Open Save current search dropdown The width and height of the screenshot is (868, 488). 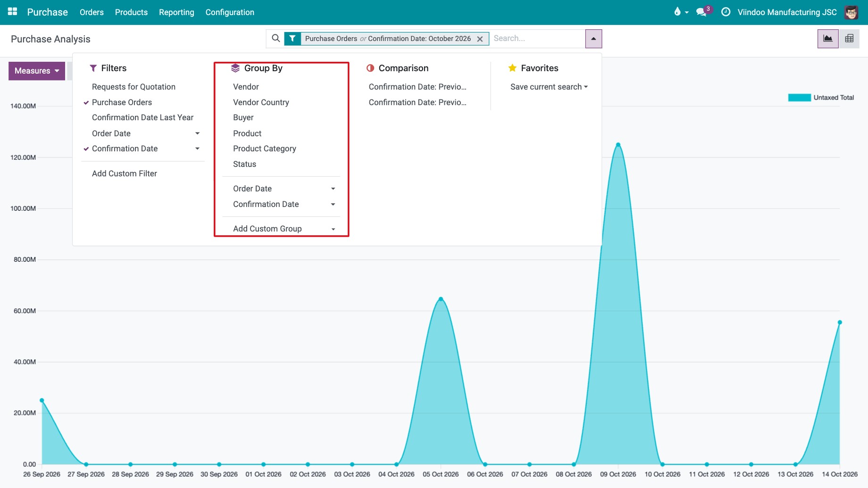(549, 87)
